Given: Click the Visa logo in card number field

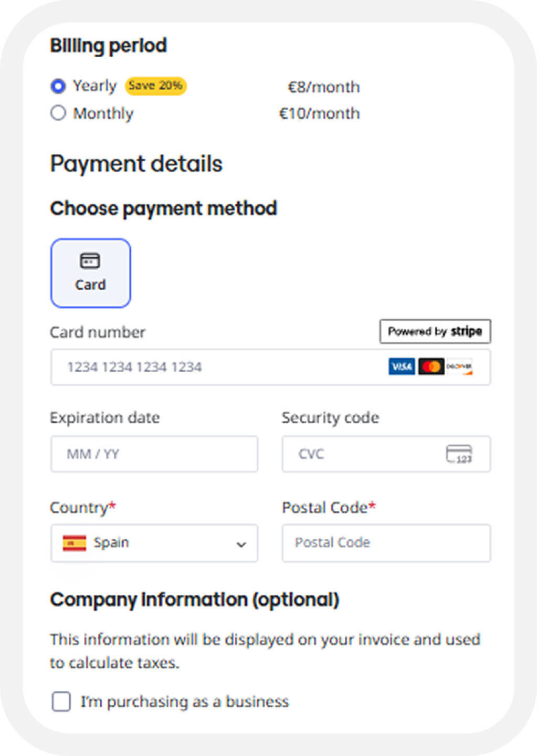Looking at the screenshot, I should point(402,366).
